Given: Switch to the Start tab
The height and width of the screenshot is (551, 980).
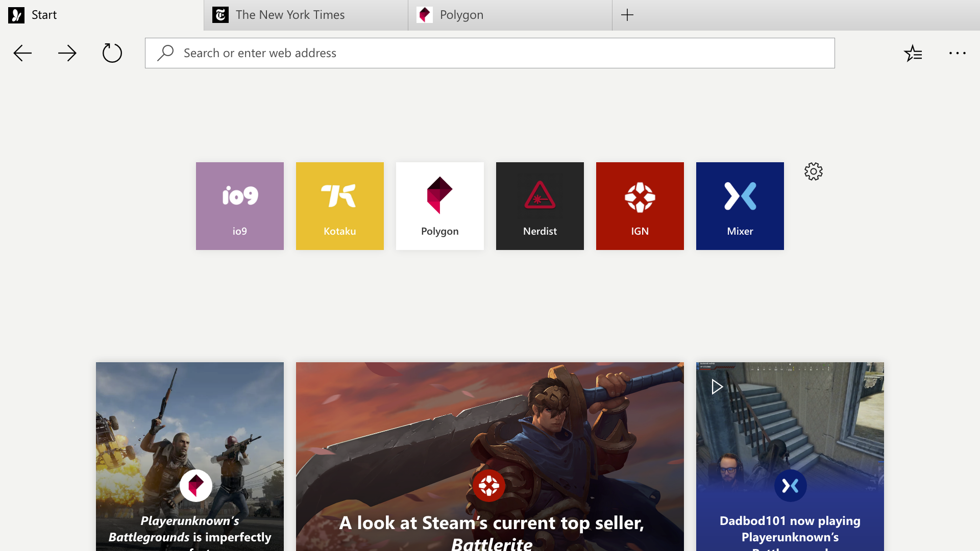Looking at the screenshot, I should tap(102, 15).
